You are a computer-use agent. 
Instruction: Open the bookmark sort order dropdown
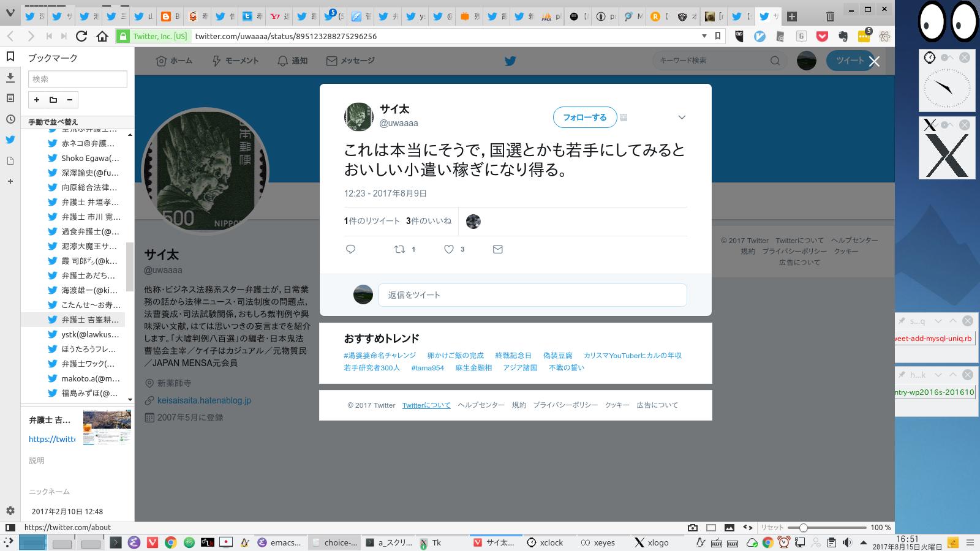(x=77, y=122)
